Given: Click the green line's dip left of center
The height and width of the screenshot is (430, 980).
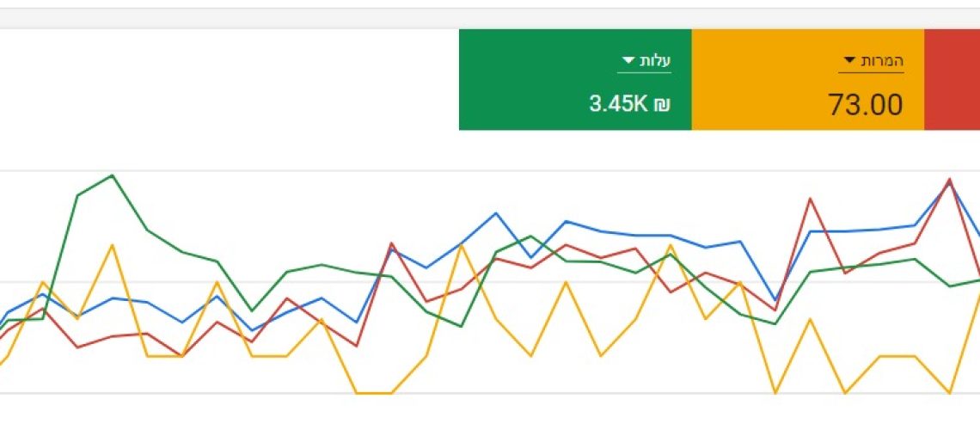Looking at the screenshot, I should (x=251, y=310).
